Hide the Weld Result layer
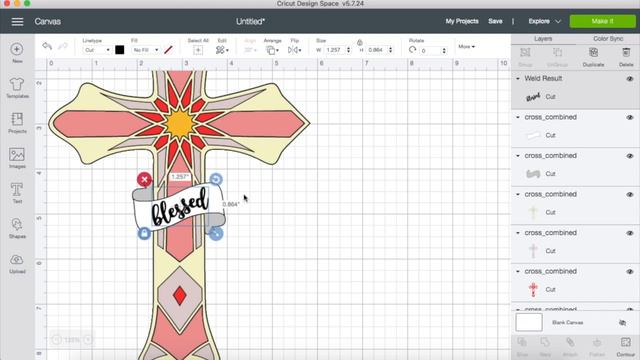This screenshot has width=640, height=360. [630, 79]
